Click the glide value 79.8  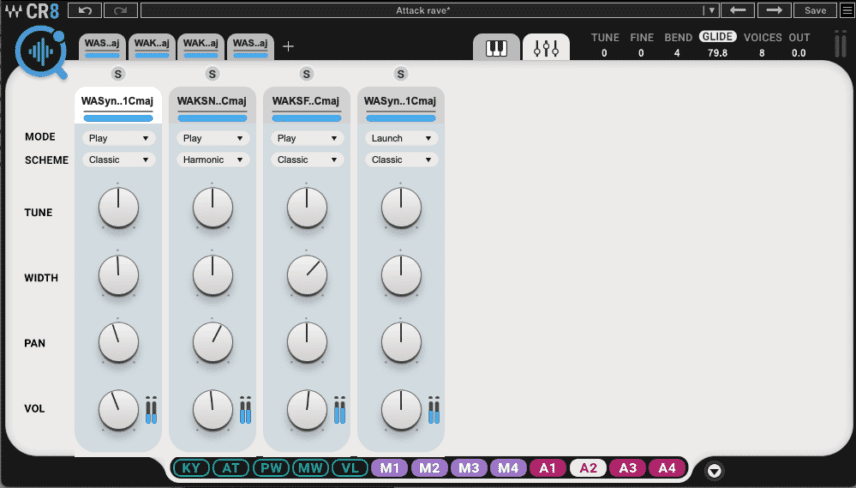pyautogui.click(x=717, y=53)
